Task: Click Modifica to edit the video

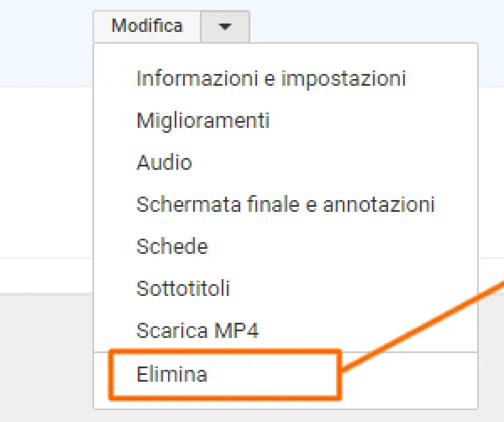Action: tap(147, 26)
